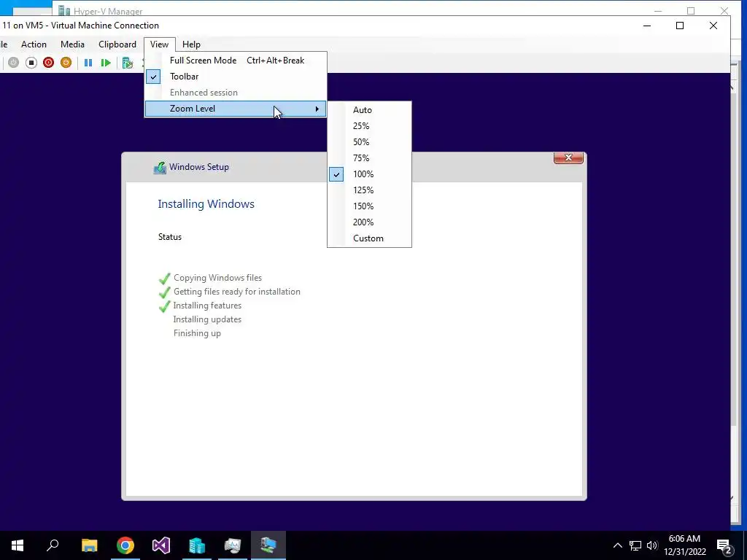The width and height of the screenshot is (747, 560).
Task: Set zoom level to Auto
Action: [369, 110]
